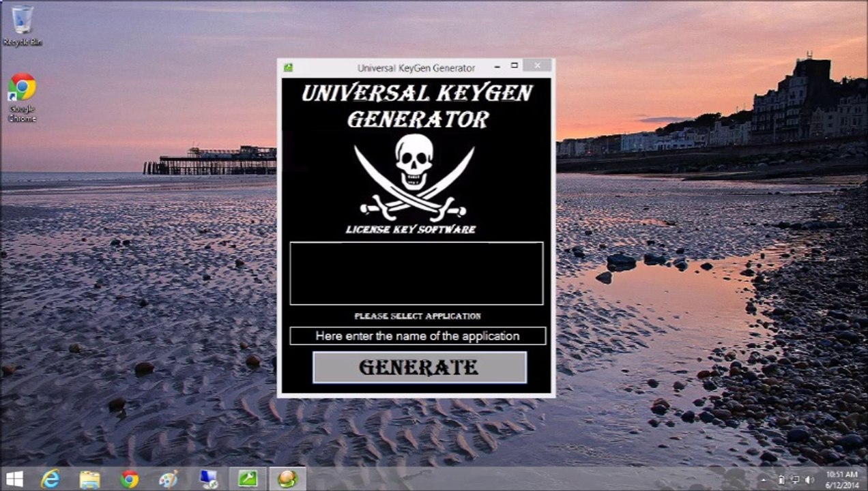Click the volume speaker icon in tray
The height and width of the screenshot is (491, 868).
810,479
